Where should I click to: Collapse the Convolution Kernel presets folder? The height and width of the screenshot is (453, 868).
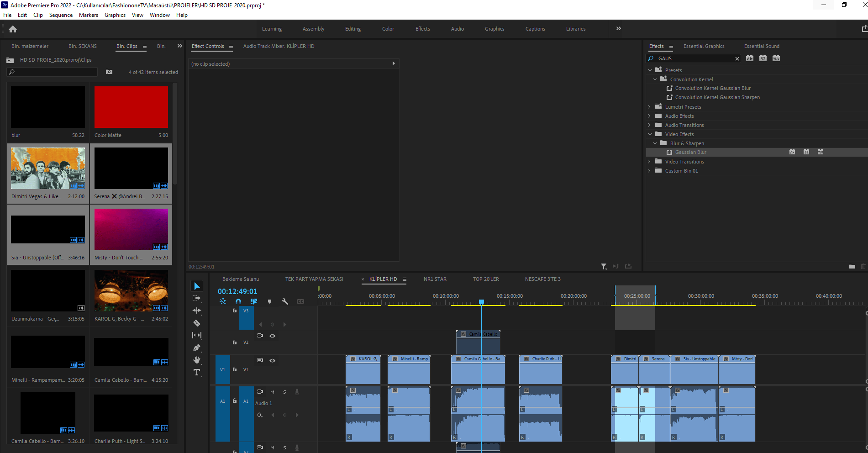655,79
